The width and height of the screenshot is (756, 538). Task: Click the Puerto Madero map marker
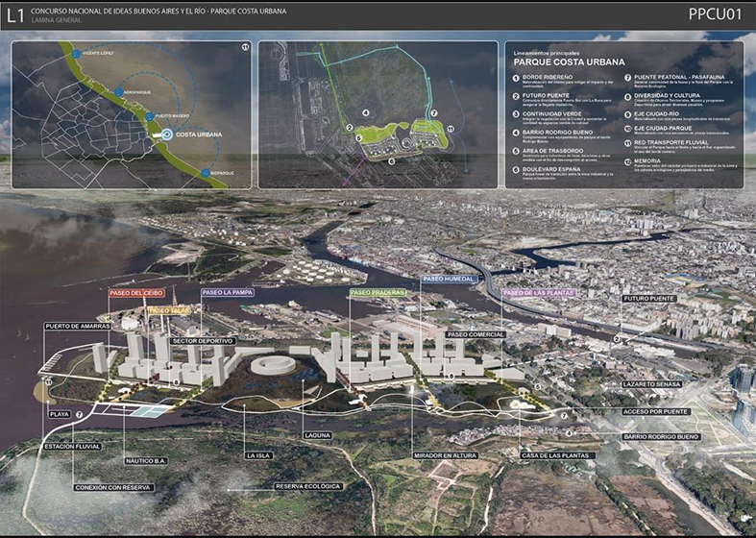(x=147, y=115)
